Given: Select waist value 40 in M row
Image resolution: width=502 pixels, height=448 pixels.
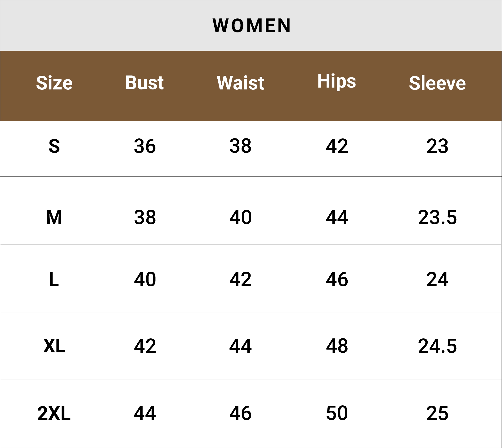Looking at the screenshot, I should point(240,217).
